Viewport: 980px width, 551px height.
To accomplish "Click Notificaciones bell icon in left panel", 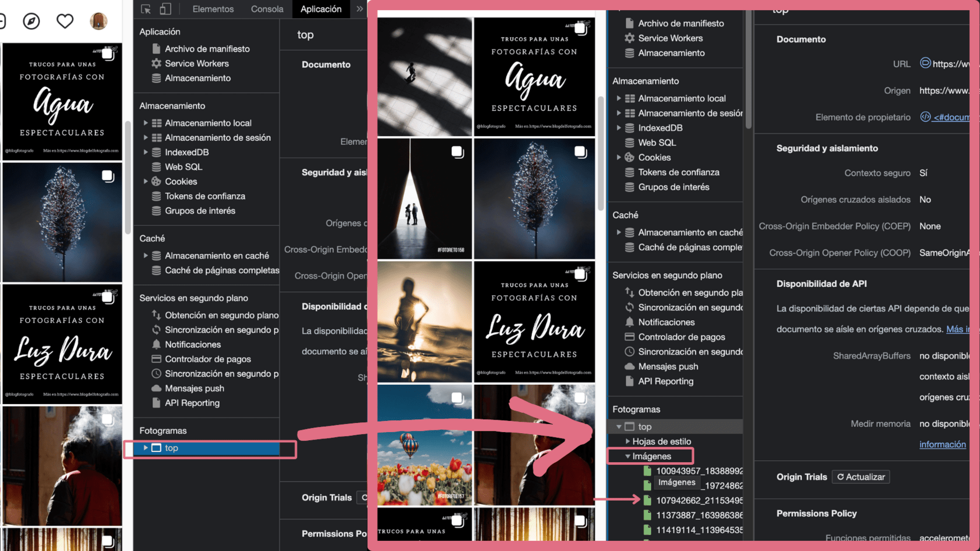I will 156,344.
